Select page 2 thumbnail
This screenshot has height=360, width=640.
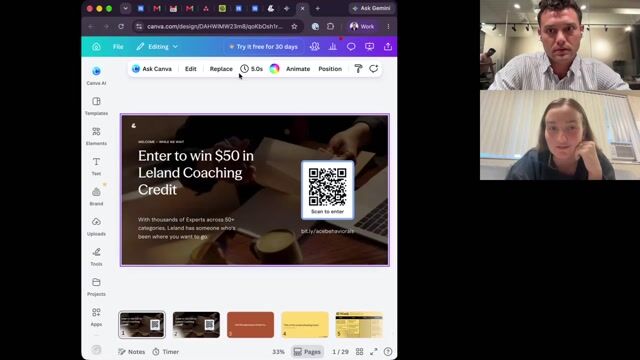[196, 324]
